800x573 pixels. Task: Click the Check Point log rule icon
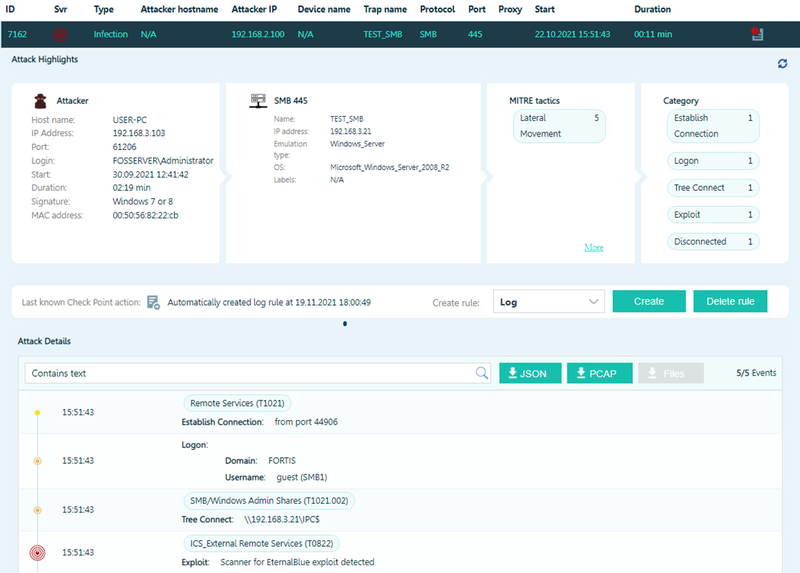(153, 302)
